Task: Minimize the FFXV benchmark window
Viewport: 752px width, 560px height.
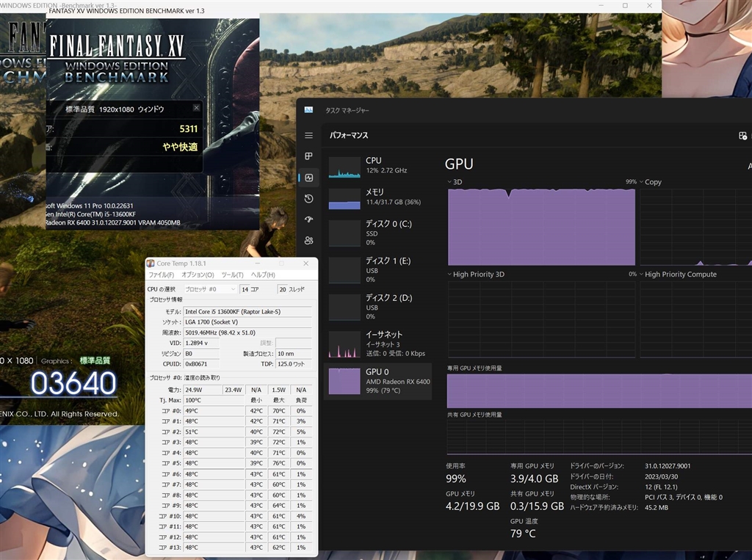Action: pos(601,5)
